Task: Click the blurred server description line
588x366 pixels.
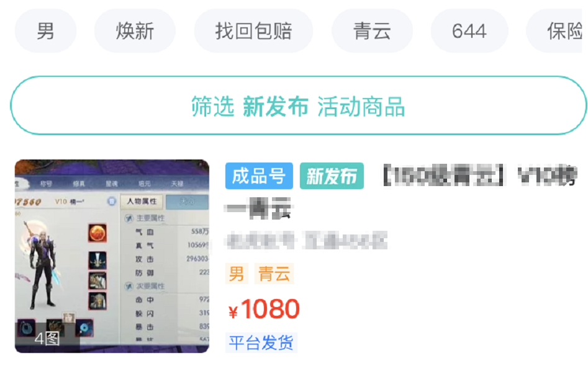Action: click(x=306, y=241)
